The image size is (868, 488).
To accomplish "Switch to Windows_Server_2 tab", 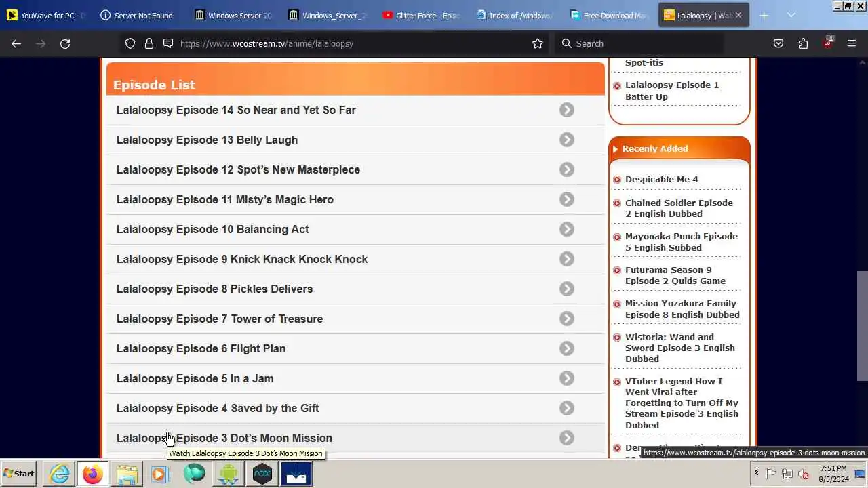I will (x=328, y=15).
